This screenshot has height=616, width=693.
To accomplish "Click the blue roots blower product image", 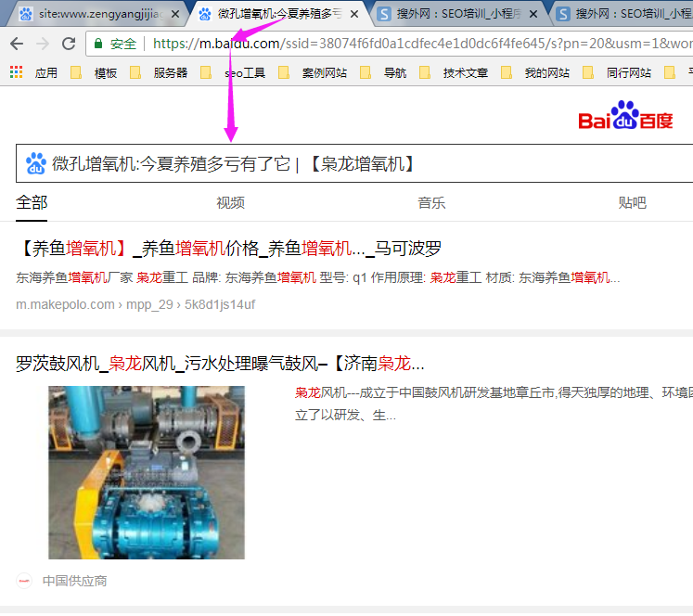I will coord(146,472).
